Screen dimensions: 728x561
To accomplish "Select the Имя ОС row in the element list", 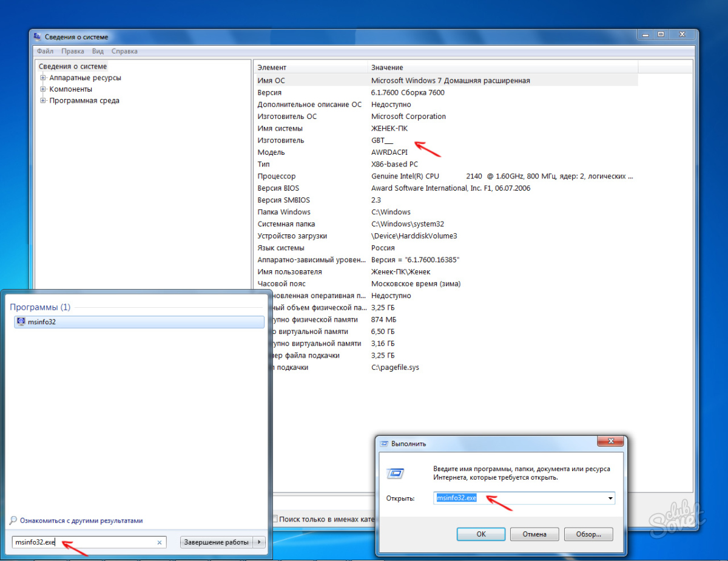I will [425, 80].
